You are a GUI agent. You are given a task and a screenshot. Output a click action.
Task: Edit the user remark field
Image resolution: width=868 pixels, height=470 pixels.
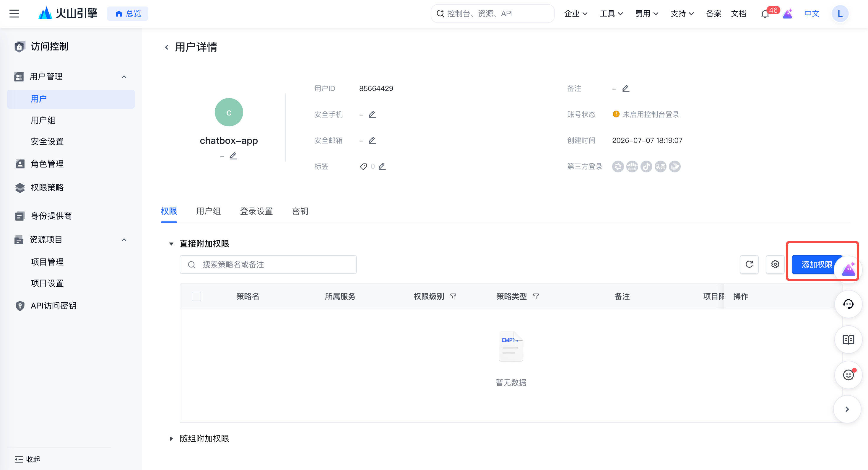click(x=625, y=89)
